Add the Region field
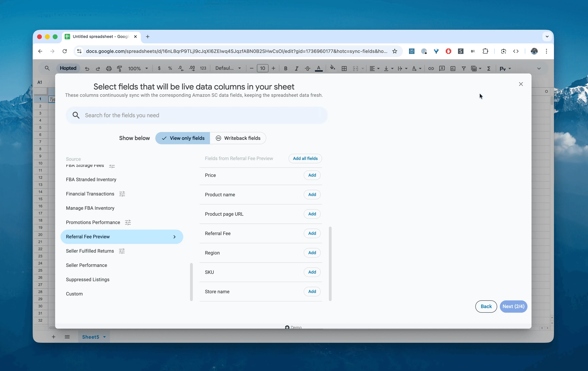This screenshot has width=588, height=371. click(x=312, y=253)
